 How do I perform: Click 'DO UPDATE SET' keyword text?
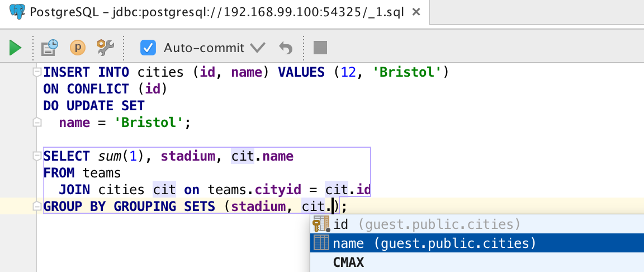click(94, 106)
